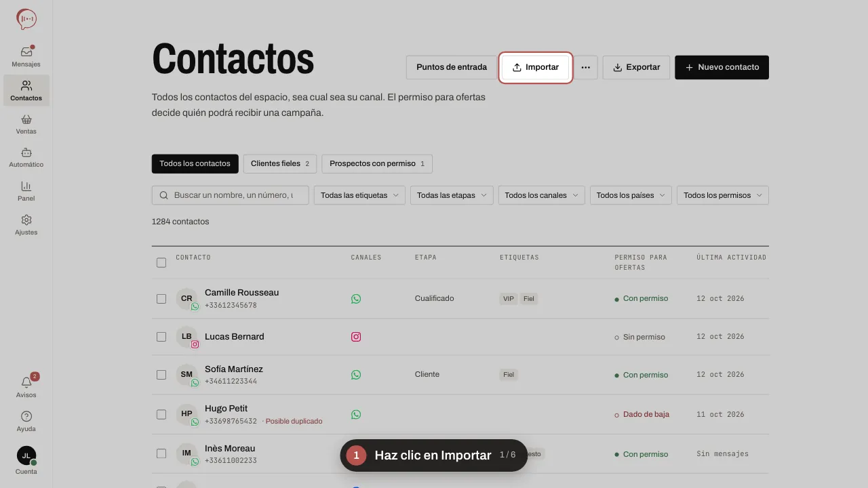The width and height of the screenshot is (868, 488).
Task: Click Posible duplicado label on Hugo Petit
Action: point(294,421)
